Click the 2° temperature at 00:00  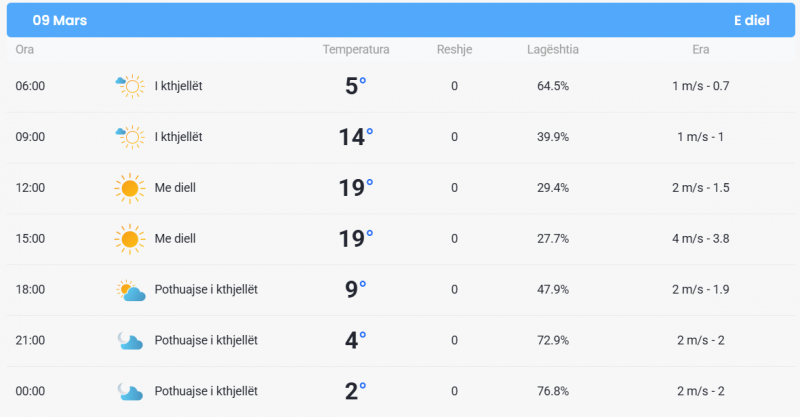pos(355,391)
